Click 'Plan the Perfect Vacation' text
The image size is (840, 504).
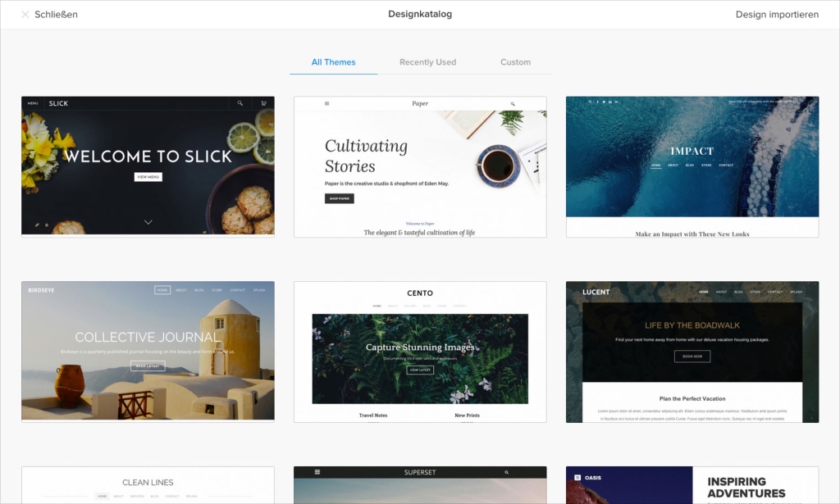click(x=692, y=398)
